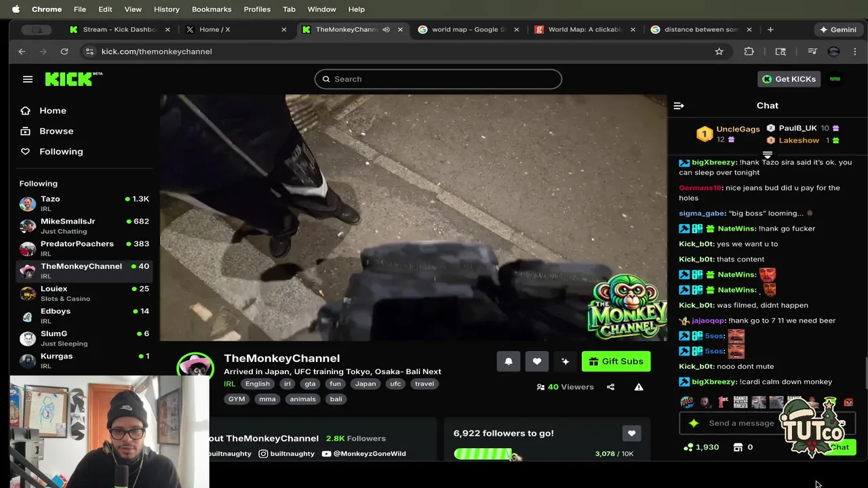
Task: Open Kurrgas channel
Action: [84, 361]
